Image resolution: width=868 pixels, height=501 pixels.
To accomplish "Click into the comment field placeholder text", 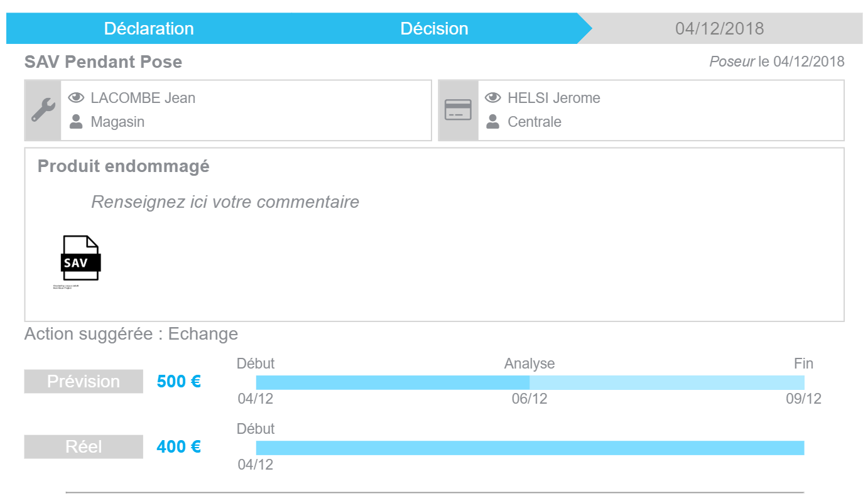I will coord(225,202).
